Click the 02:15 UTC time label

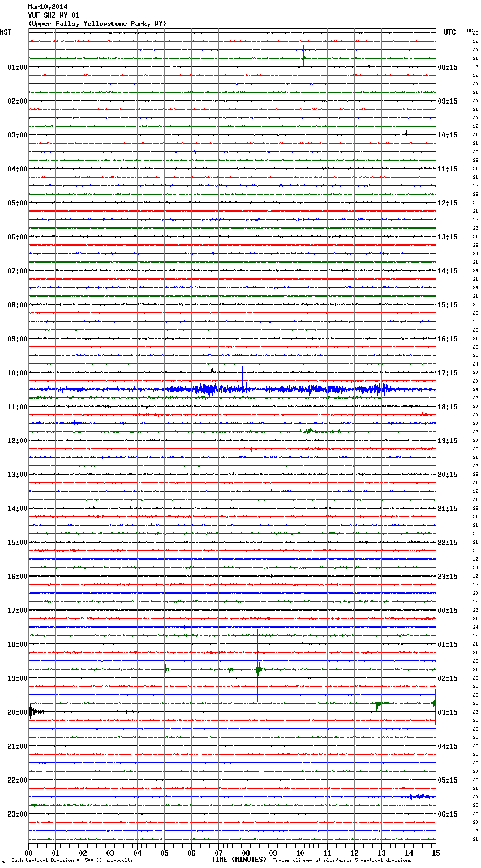pos(448,678)
